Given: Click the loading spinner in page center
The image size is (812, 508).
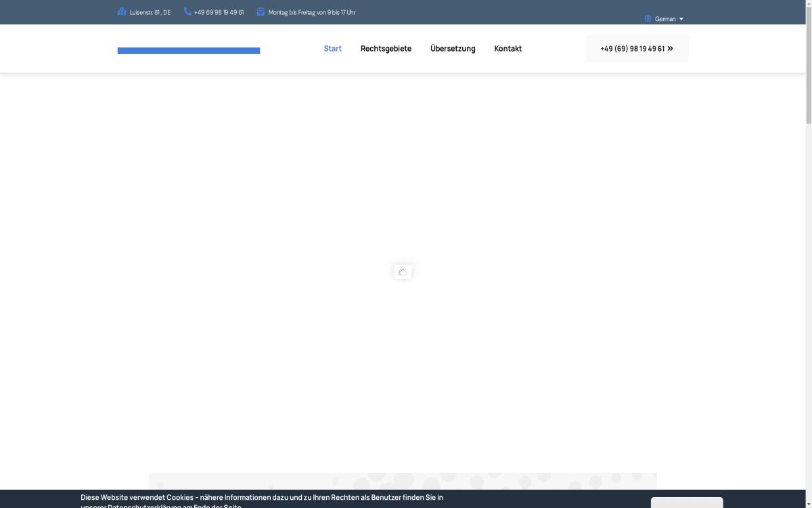Looking at the screenshot, I should pos(403,272).
